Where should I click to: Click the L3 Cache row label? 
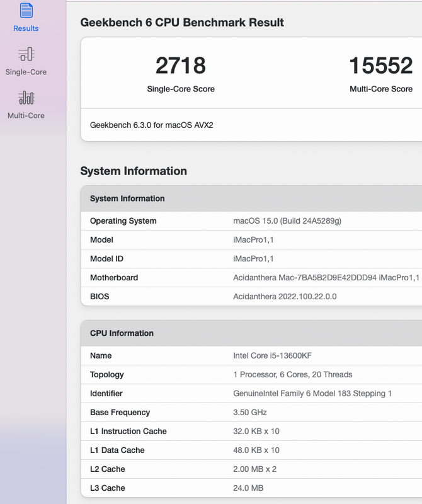click(x=107, y=488)
